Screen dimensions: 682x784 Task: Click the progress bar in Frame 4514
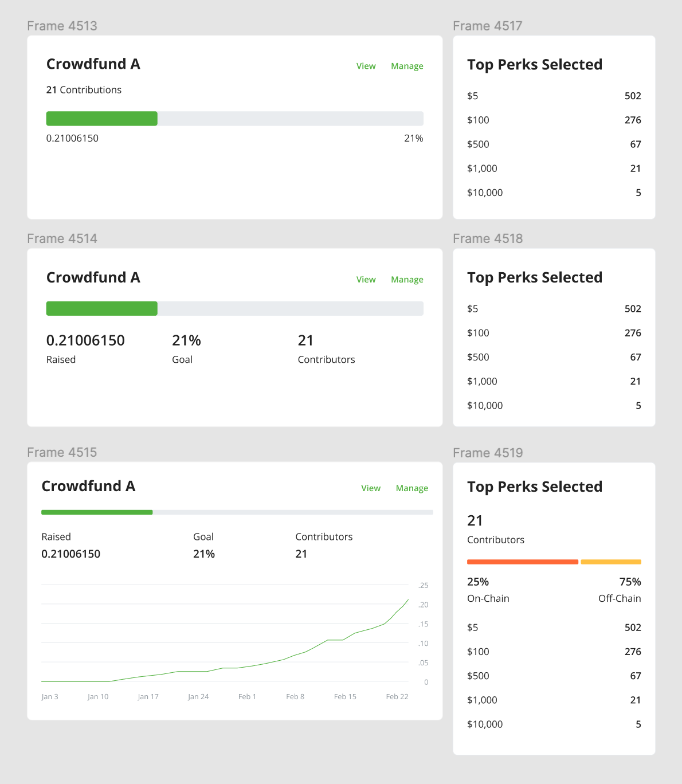click(234, 308)
